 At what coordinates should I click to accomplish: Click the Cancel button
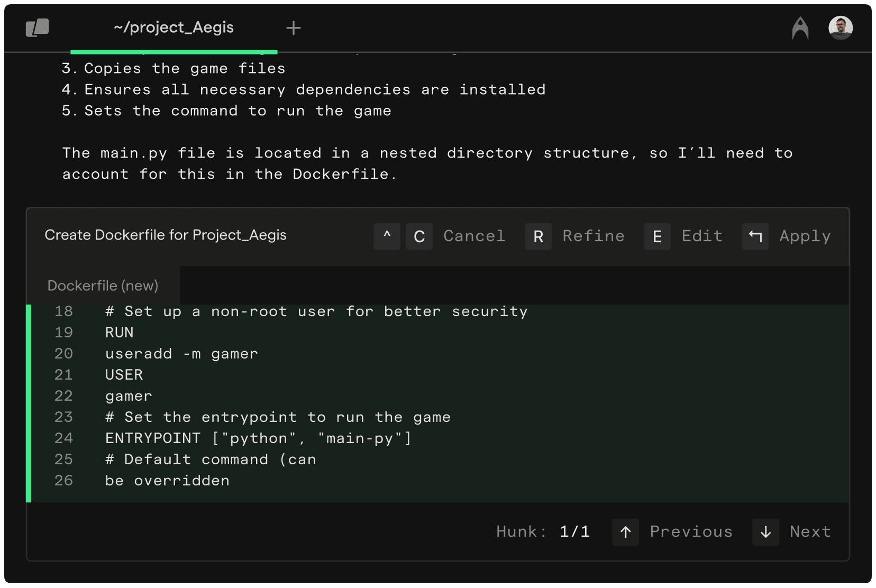[474, 236]
